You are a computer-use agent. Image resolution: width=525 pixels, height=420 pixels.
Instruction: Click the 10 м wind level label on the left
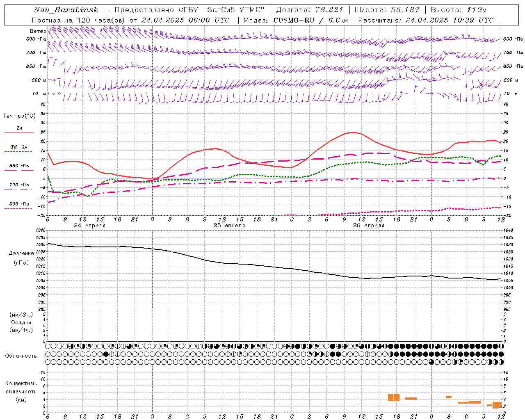39,94
